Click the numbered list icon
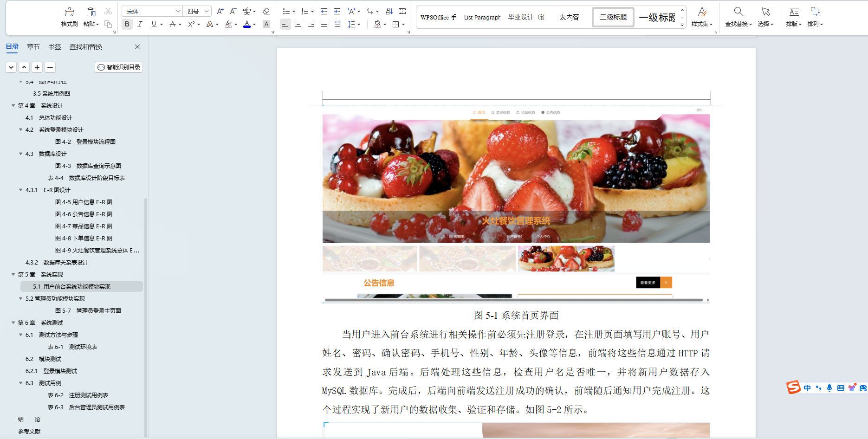The height and width of the screenshot is (439, 868). (x=305, y=11)
